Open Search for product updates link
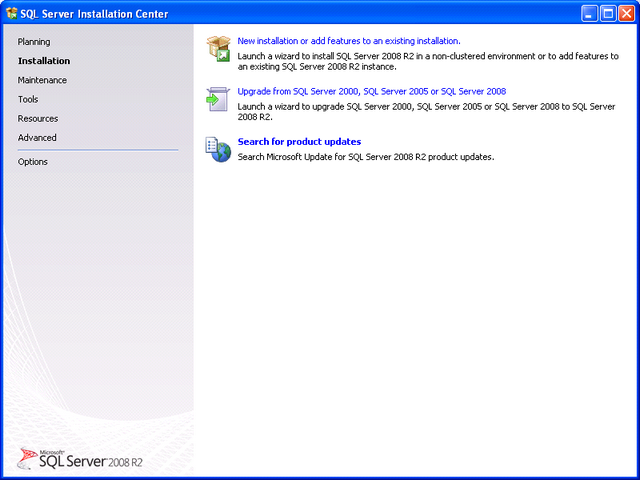The width and height of the screenshot is (640, 480). point(299,142)
